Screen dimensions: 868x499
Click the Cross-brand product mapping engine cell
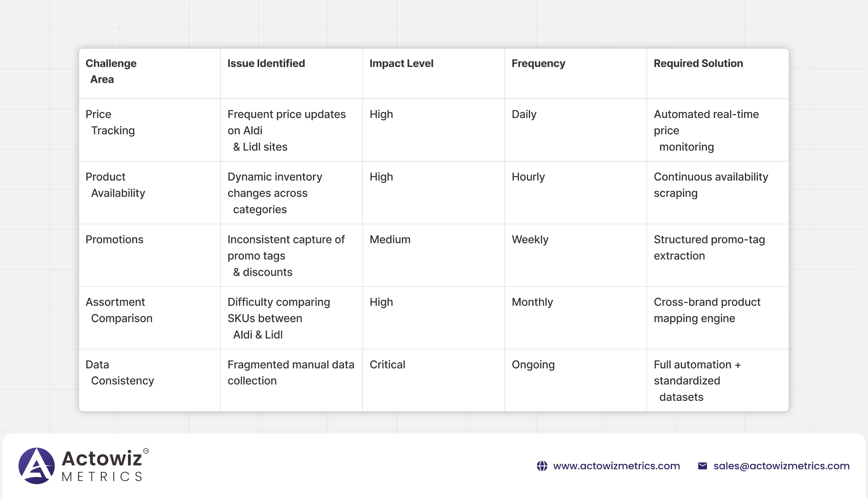[707, 310]
